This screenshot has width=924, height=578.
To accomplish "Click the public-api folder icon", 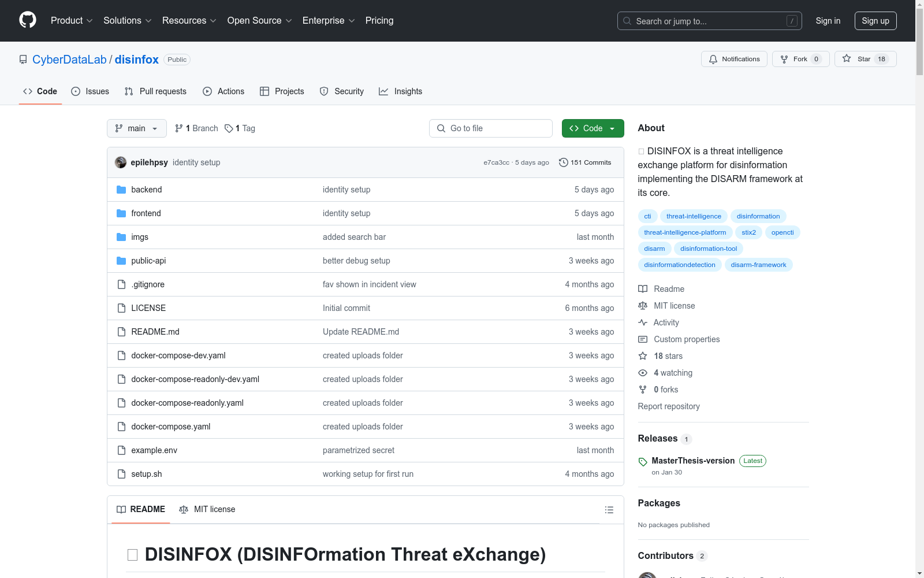I will point(121,261).
